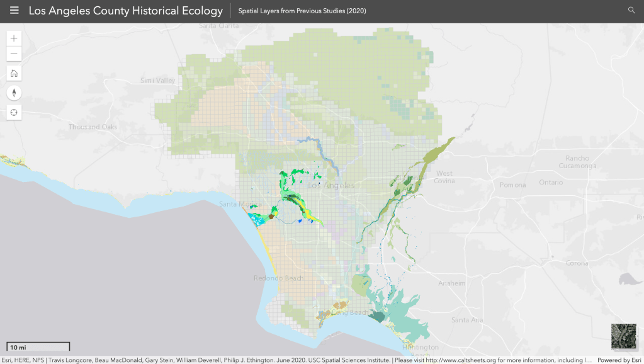Click the 10 mi scale bar
Viewport: 644px width, 364px height.
[38, 347]
